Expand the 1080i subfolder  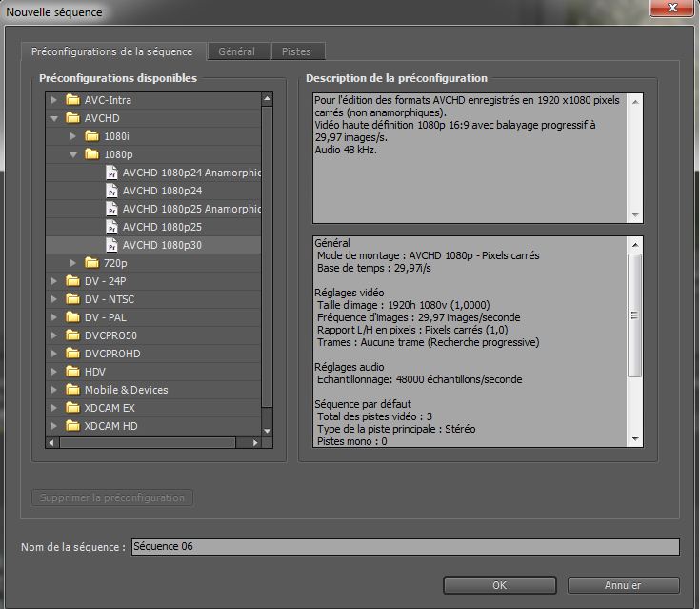[72, 136]
